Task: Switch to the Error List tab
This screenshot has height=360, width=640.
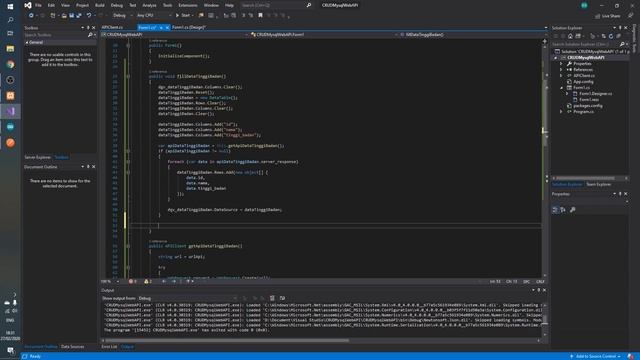Action: pyautogui.click(x=109, y=347)
